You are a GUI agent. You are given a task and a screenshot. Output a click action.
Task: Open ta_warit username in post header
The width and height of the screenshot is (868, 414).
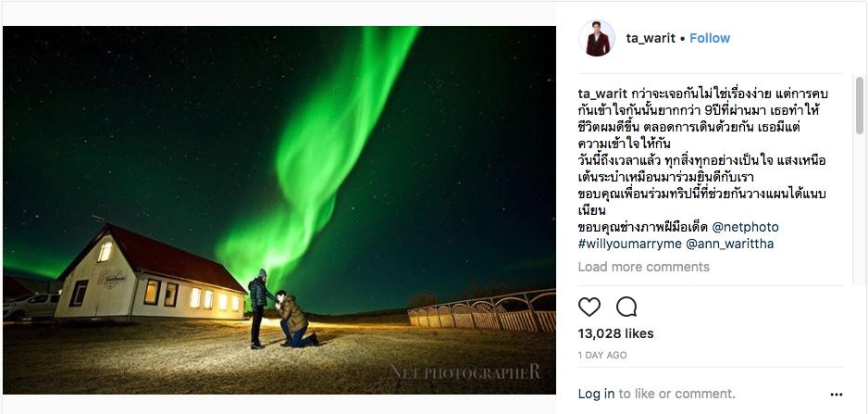pyautogui.click(x=651, y=38)
